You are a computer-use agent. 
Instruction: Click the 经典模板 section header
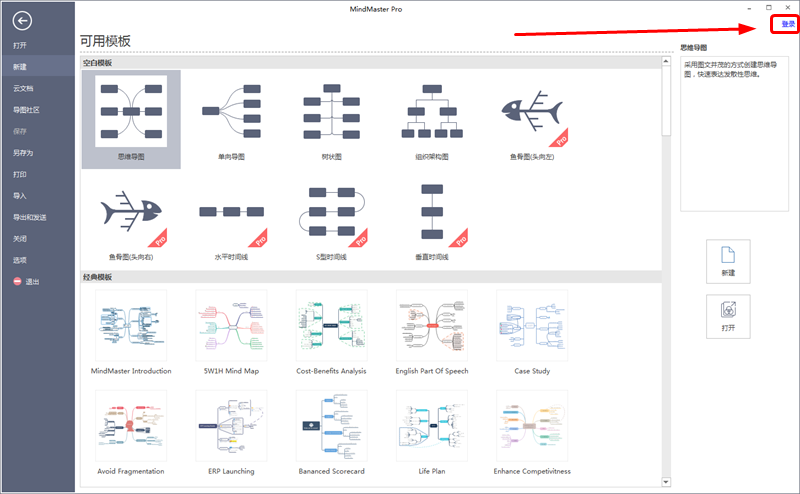pos(371,277)
